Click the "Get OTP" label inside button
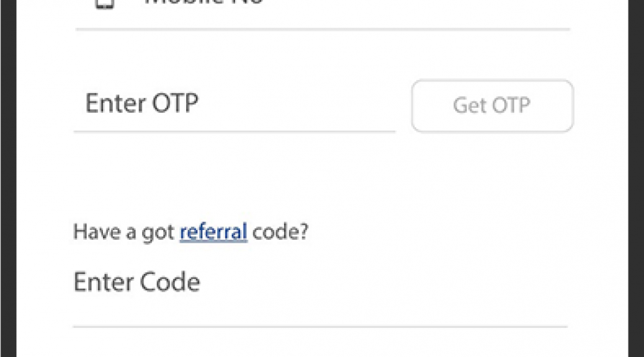 491,105
